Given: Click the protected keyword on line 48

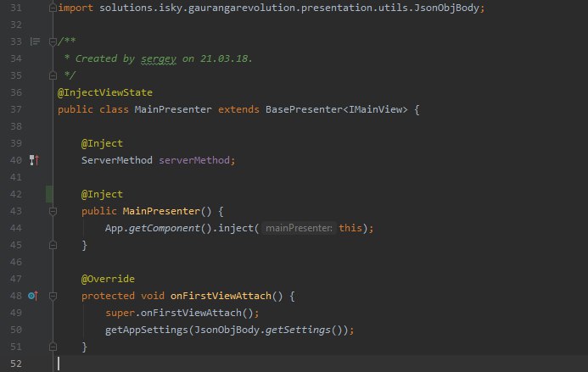Looking at the screenshot, I should point(108,296).
